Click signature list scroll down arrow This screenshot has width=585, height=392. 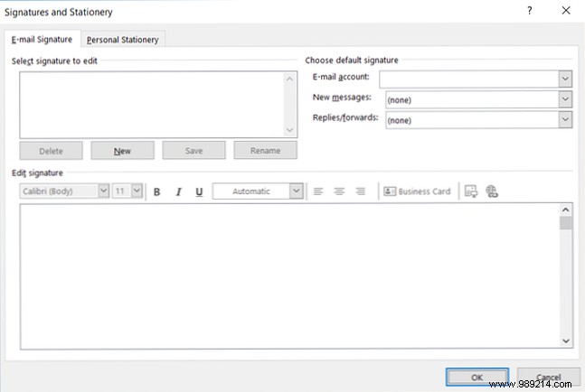pos(289,130)
